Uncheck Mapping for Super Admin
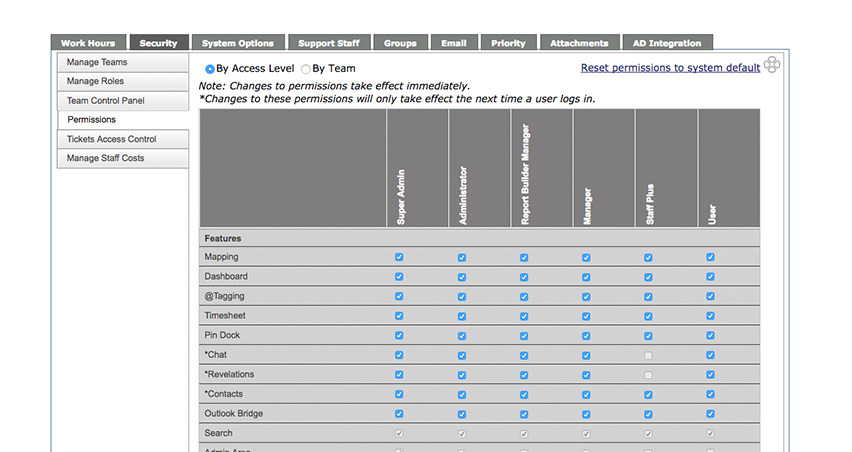Screen dimensions: 852x452 pyautogui.click(x=399, y=257)
